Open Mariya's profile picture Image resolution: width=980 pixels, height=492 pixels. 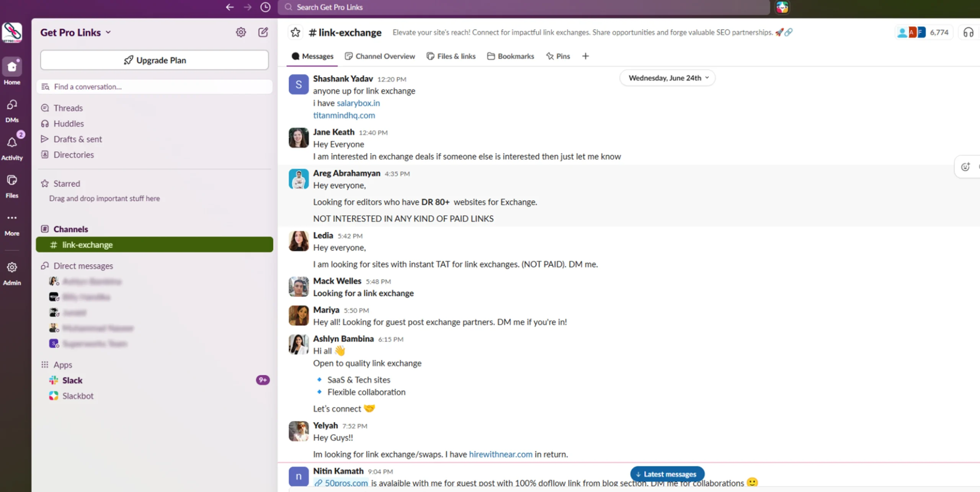tap(299, 316)
